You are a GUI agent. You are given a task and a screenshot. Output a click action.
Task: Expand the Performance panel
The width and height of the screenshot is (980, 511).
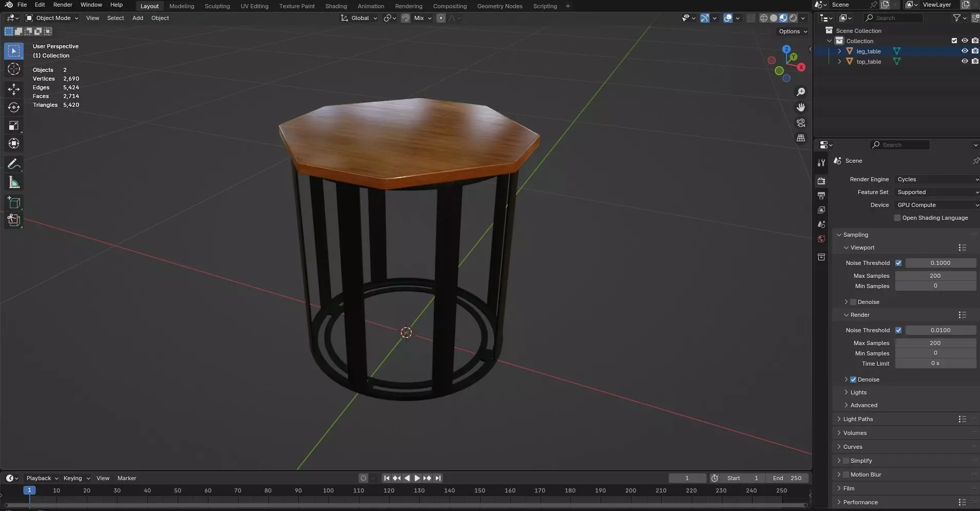860,502
